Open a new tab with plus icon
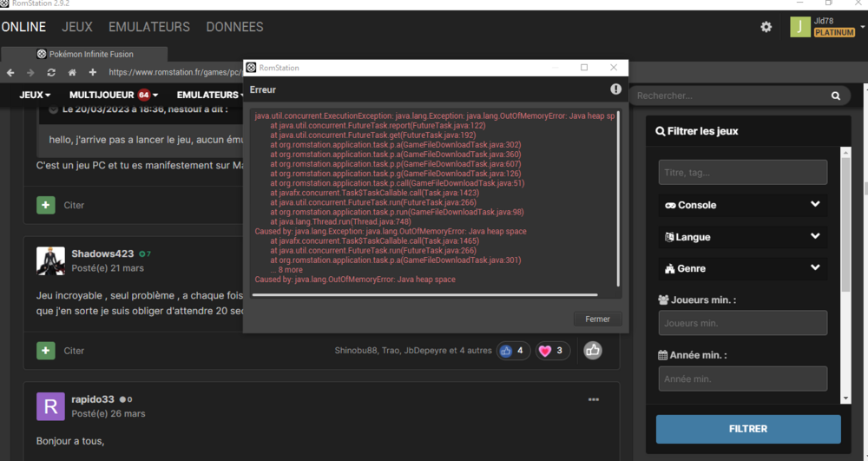 click(93, 72)
